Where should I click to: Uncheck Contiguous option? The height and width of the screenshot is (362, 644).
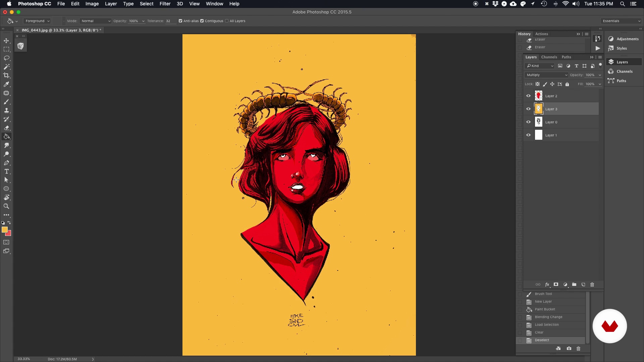202,21
